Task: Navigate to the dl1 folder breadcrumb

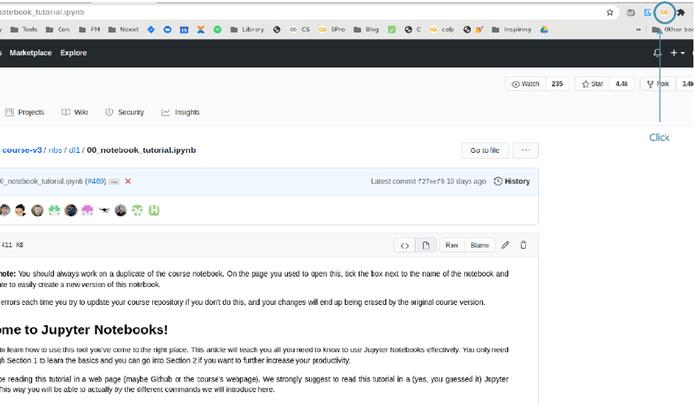Action: tap(74, 150)
